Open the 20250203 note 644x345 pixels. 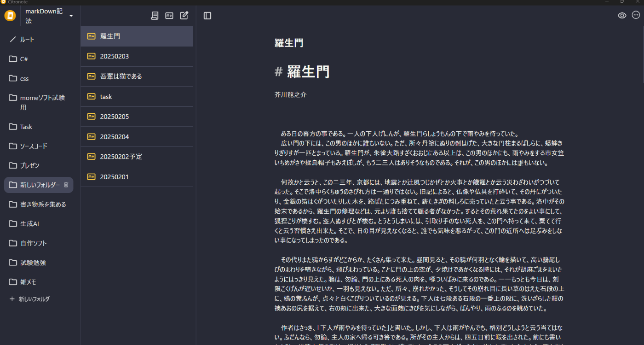click(x=137, y=56)
